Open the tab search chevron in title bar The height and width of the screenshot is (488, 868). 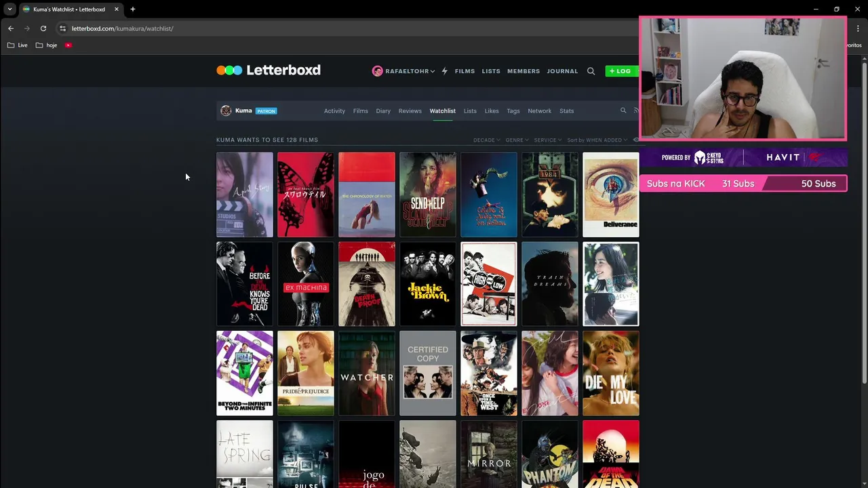(9, 9)
